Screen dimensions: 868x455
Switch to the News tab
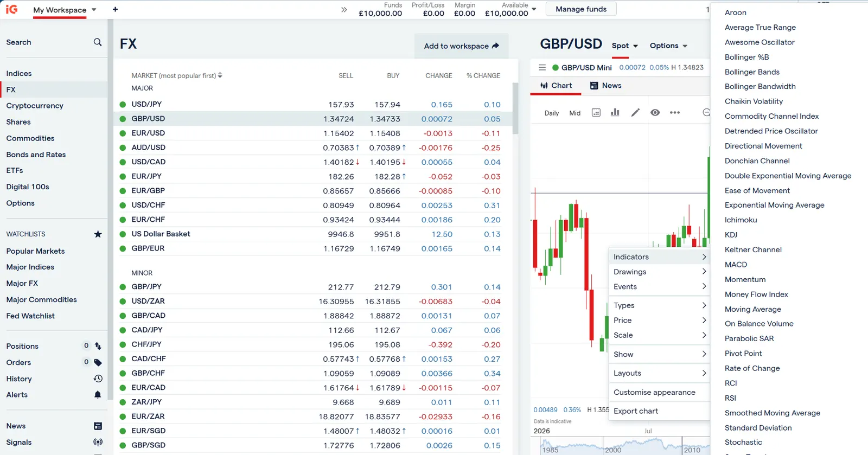[x=605, y=86]
